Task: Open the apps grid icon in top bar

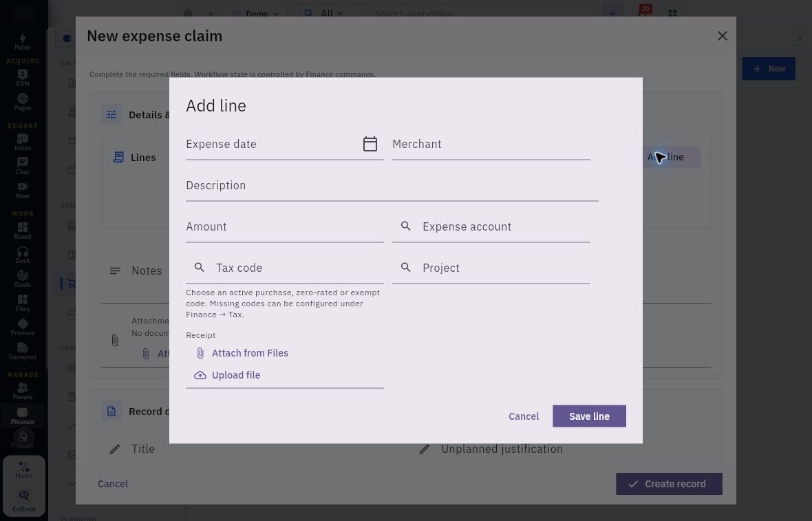Action: pos(672,14)
